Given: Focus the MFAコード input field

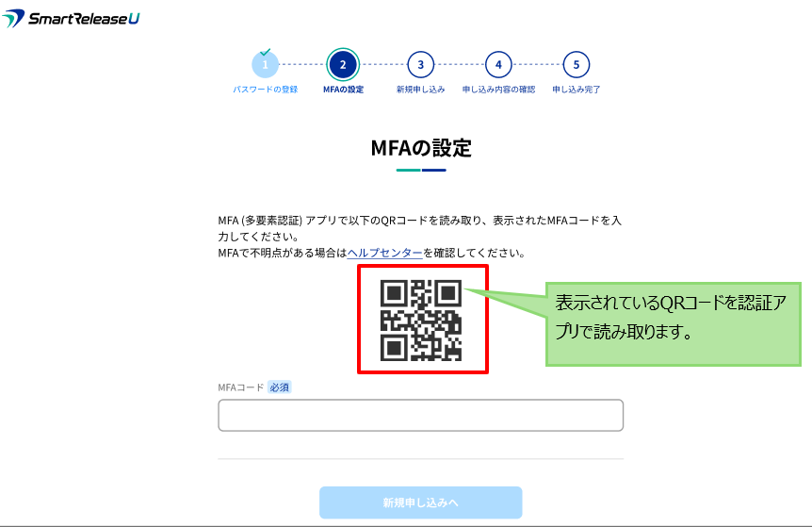Looking at the screenshot, I should (x=420, y=415).
